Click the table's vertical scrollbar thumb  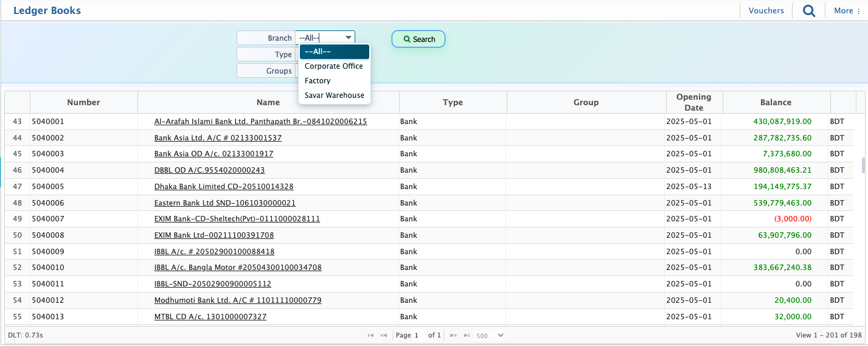coord(862,165)
